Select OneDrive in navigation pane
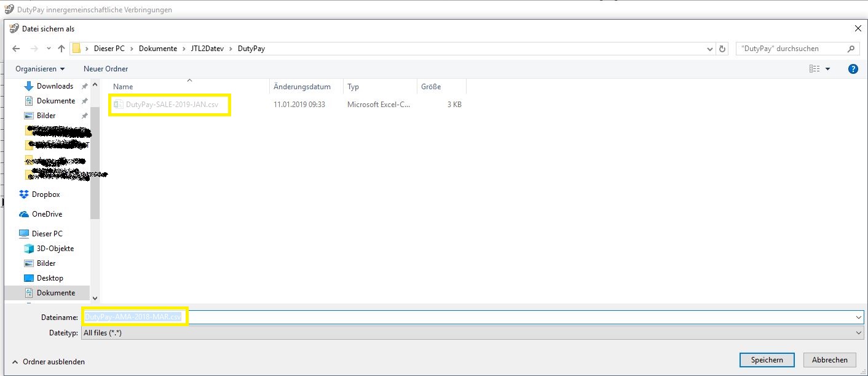Screen dimensions: 868x376 pyautogui.click(x=46, y=214)
